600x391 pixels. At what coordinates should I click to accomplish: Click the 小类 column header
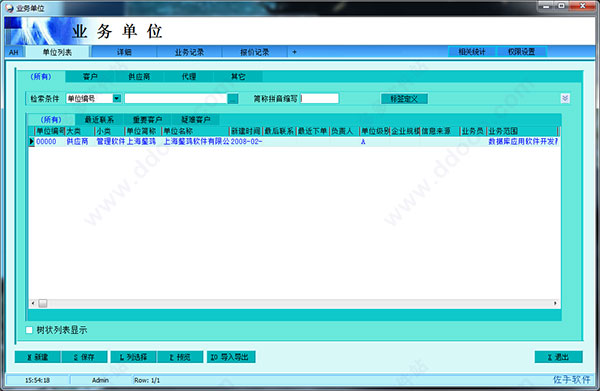tap(109, 131)
